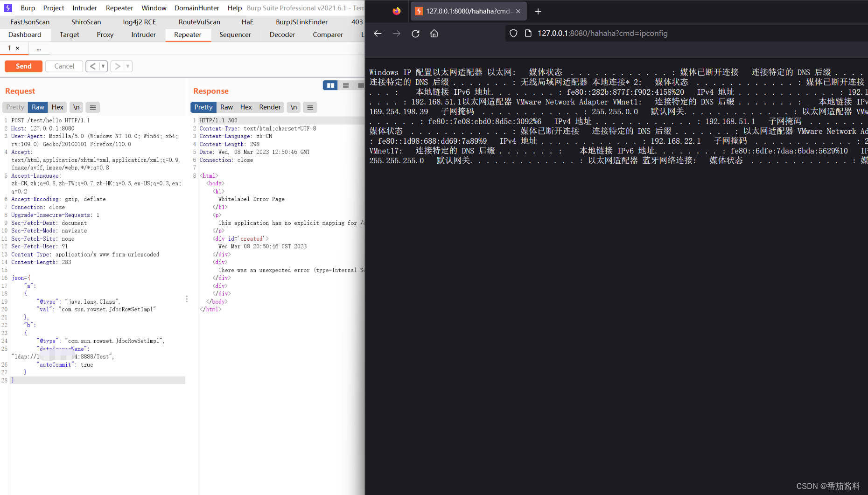Screen dimensions: 868x495
Task: Click the "autoCommit": true line
Action: coord(65,365)
